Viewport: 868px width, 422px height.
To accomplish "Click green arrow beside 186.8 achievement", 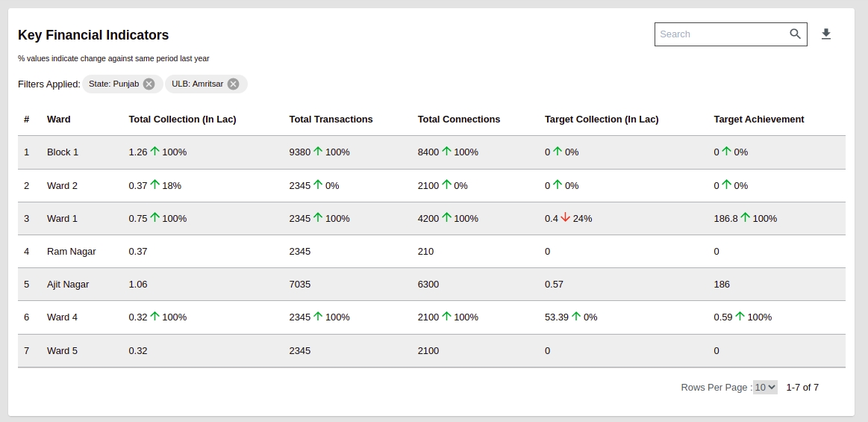I will tap(745, 218).
